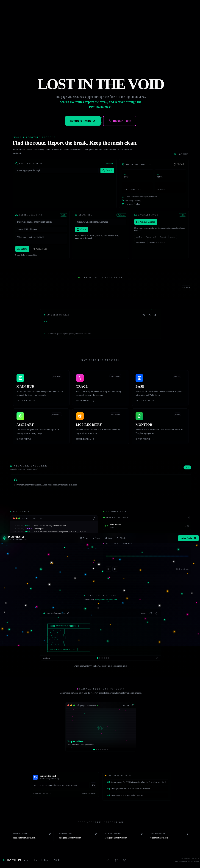
Task: Expand the 404_RECOVERY_LOG terminal window
Action: [94, 518]
